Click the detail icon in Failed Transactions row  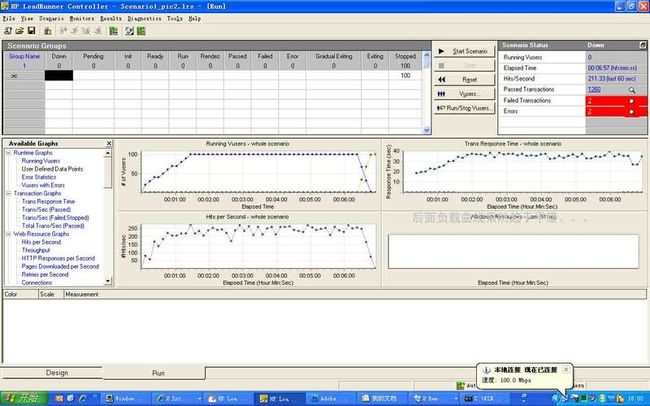[x=631, y=101]
